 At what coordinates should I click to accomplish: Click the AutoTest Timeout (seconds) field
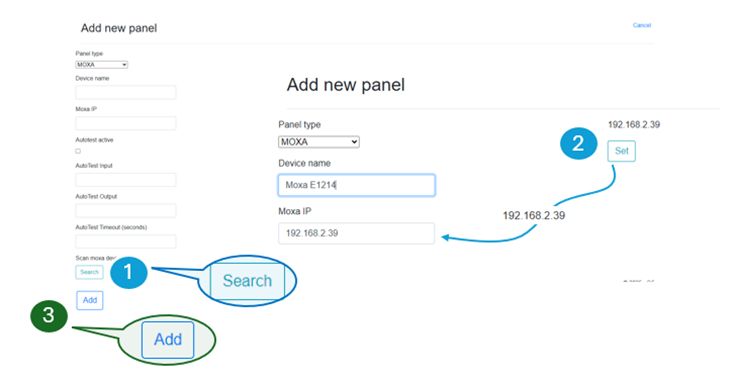coord(126,241)
